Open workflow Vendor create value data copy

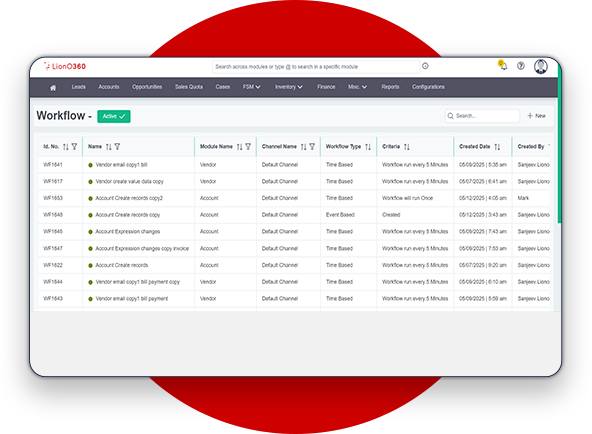tap(130, 182)
